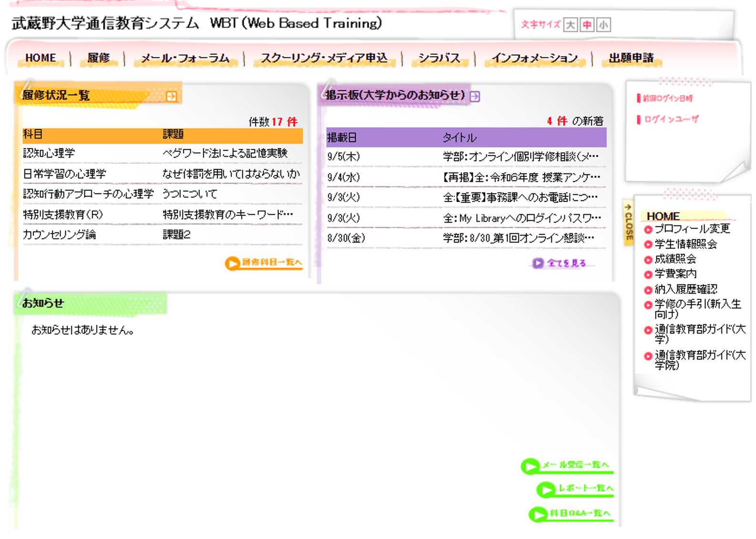Open メール受信一覧へ link
This screenshot has height=539, width=756.
click(567, 466)
